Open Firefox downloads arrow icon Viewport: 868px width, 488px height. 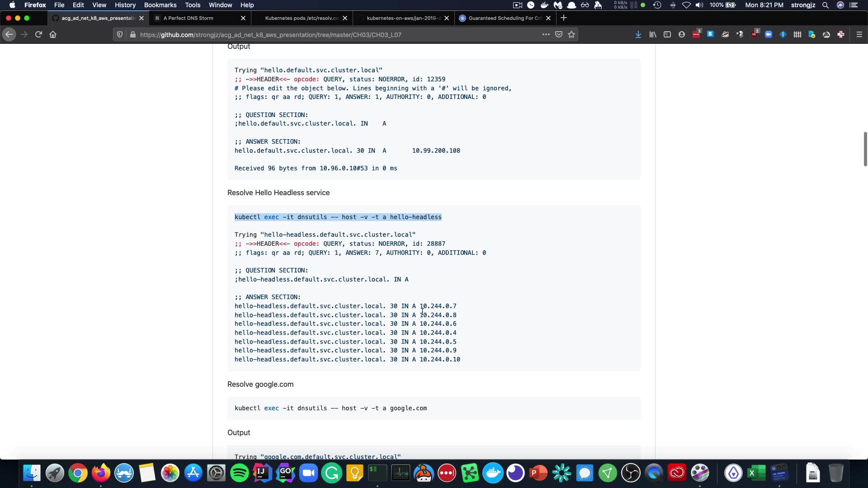(x=638, y=34)
